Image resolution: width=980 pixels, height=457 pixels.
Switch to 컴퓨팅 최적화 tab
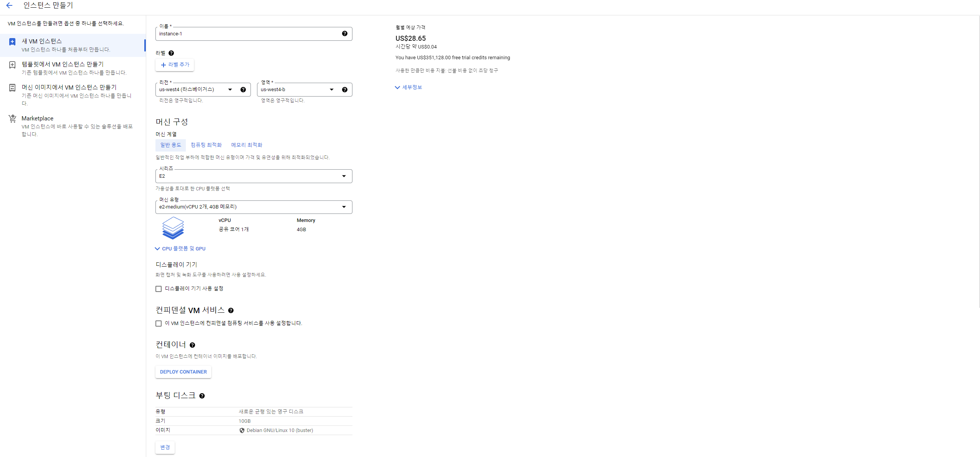tap(206, 145)
